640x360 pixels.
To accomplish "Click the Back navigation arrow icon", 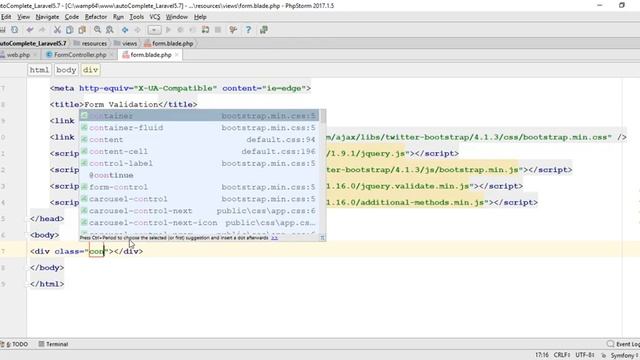I will coord(125,30).
